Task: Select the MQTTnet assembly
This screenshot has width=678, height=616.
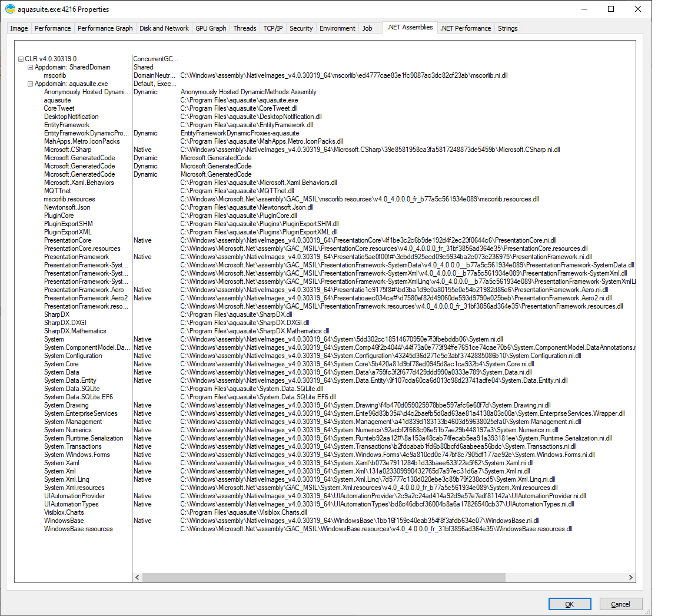Action: pyautogui.click(x=58, y=191)
